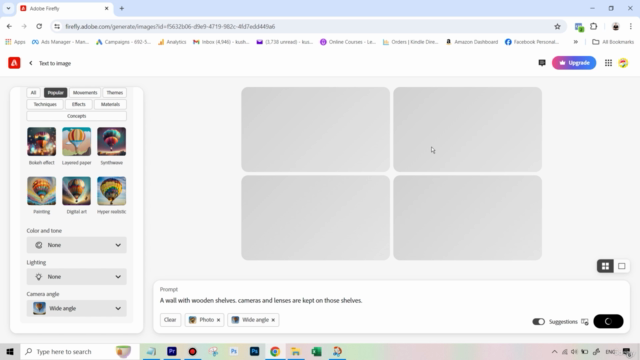
Task: Open Chrome from taskbar
Action: tap(275, 351)
